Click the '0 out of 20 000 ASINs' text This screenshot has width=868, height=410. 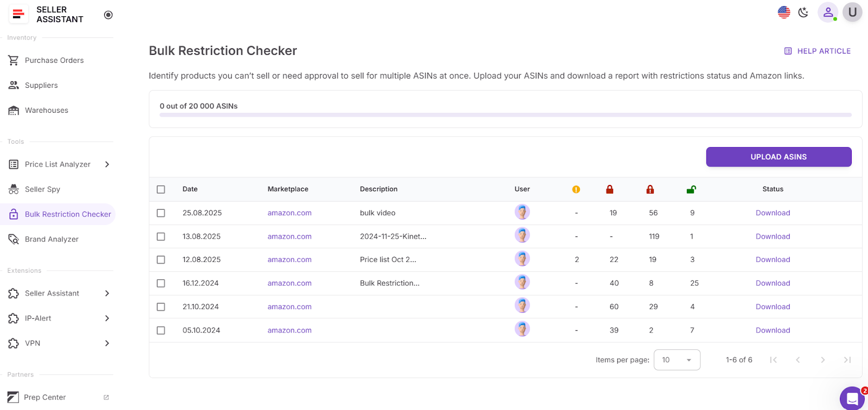coord(199,106)
